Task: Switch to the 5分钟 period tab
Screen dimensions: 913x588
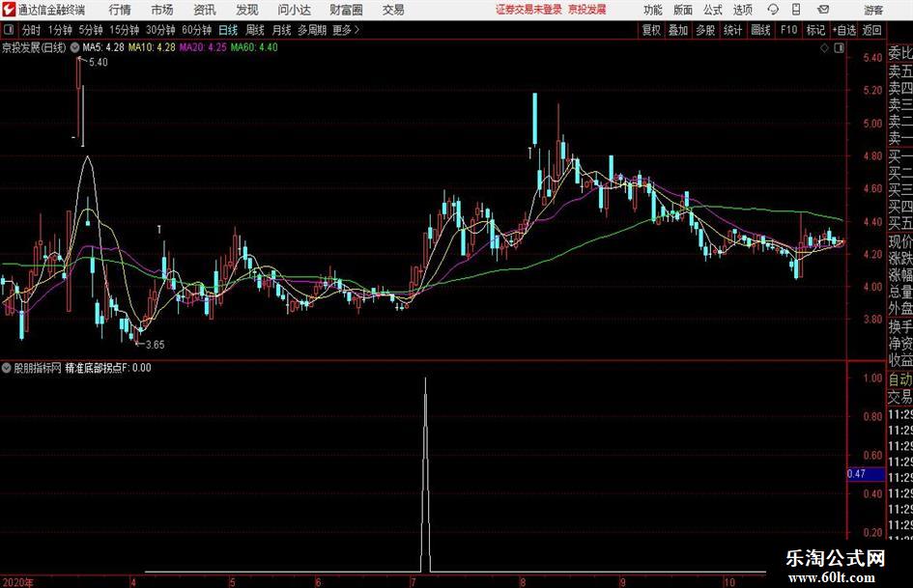Action: (x=91, y=30)
